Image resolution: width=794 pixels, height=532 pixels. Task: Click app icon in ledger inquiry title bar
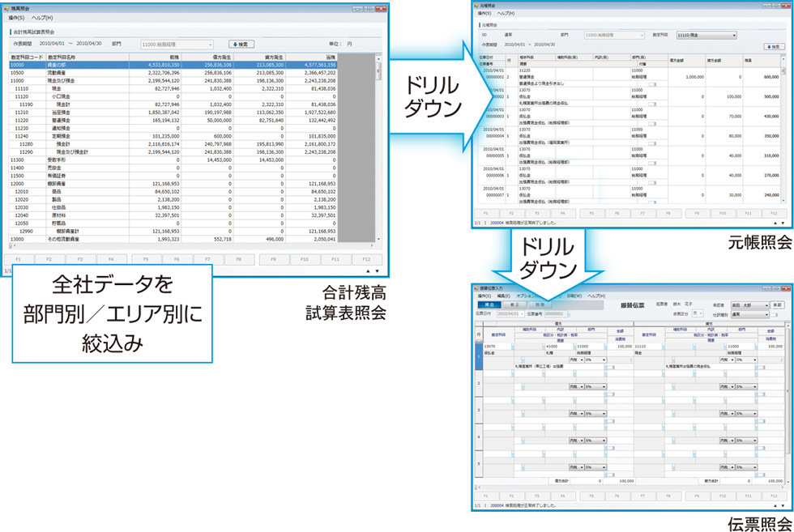tap(476, 6)
